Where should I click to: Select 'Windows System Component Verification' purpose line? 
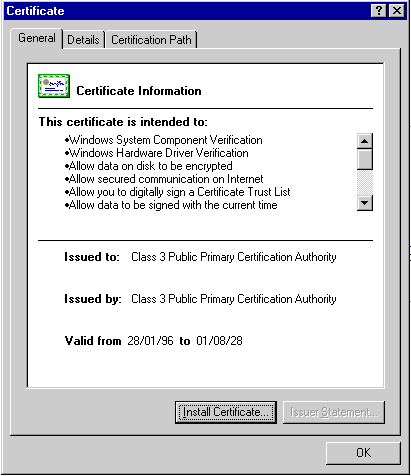click(x=163, y=140)
